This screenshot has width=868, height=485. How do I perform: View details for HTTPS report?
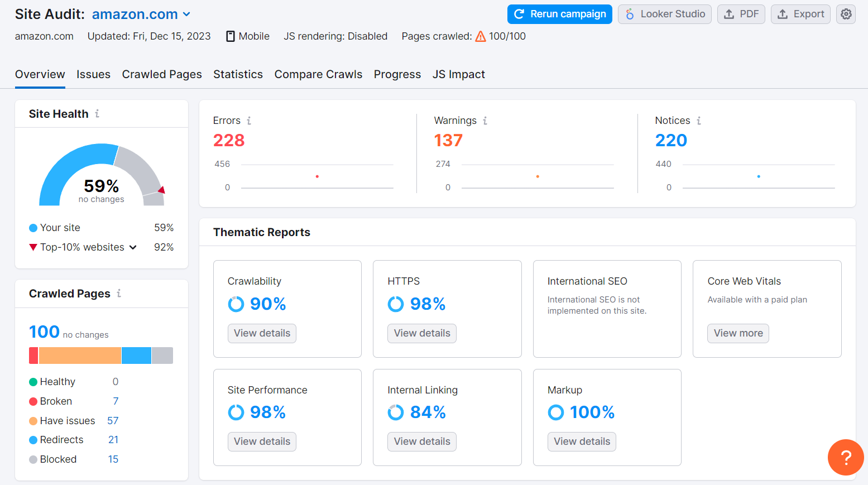422,333
